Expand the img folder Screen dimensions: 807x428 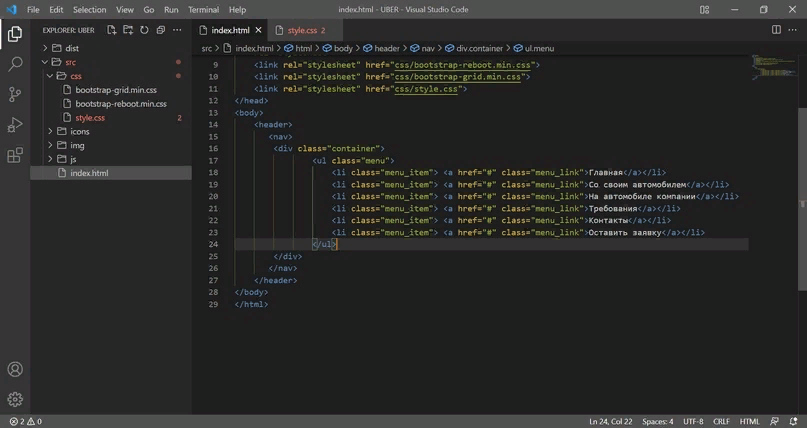[50, 145]
